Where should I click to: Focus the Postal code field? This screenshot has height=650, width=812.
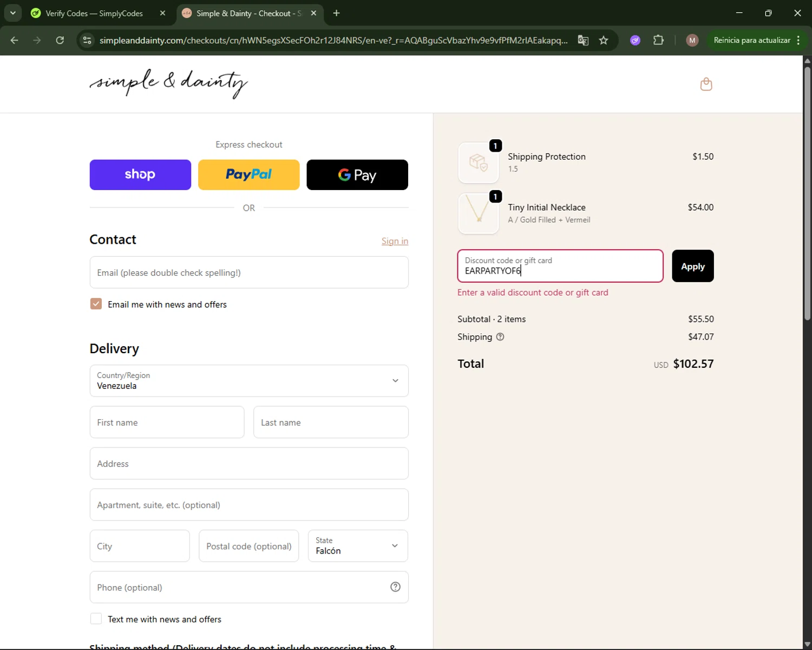(249, 546)
